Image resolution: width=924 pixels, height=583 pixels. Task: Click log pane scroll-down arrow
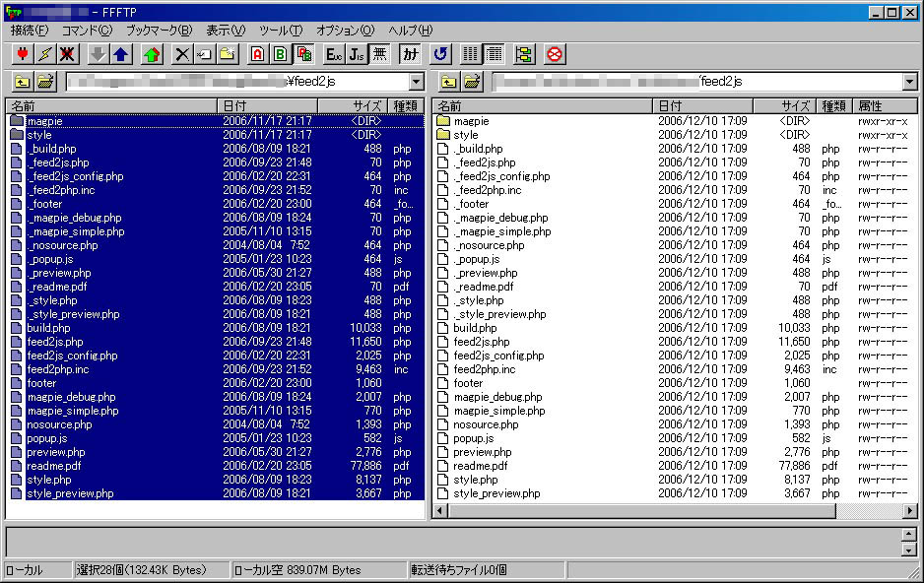pyautogui.click(x=908, y=550)
